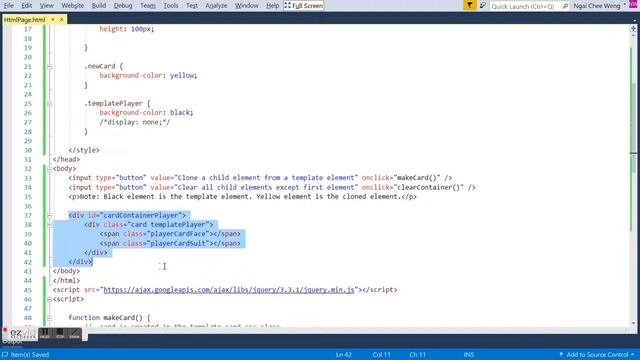The height and width of the screenshot is (360, 640).
Task: Collapse the makeCard function outline
Action: [49, 318]
